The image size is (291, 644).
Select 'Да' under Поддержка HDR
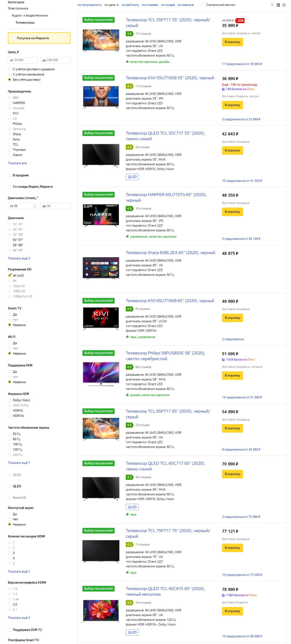(x=10, y=371)
